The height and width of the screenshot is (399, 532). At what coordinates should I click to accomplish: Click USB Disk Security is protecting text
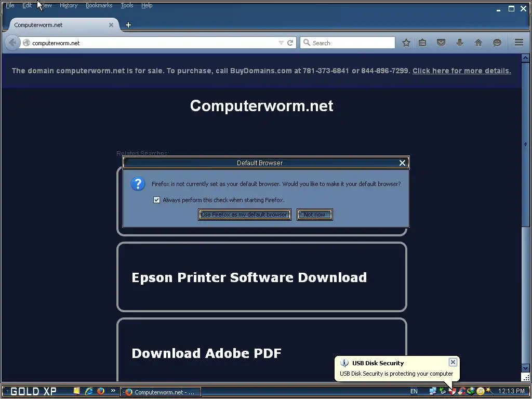[396, 374]
